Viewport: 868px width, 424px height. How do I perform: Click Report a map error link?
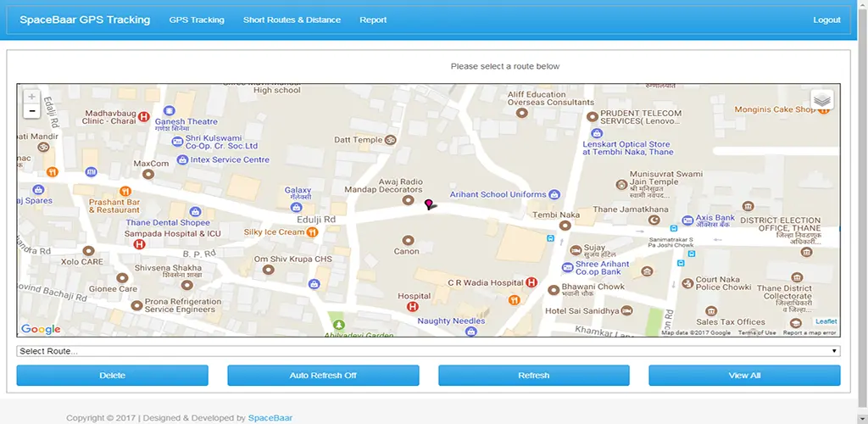point(810,332)
